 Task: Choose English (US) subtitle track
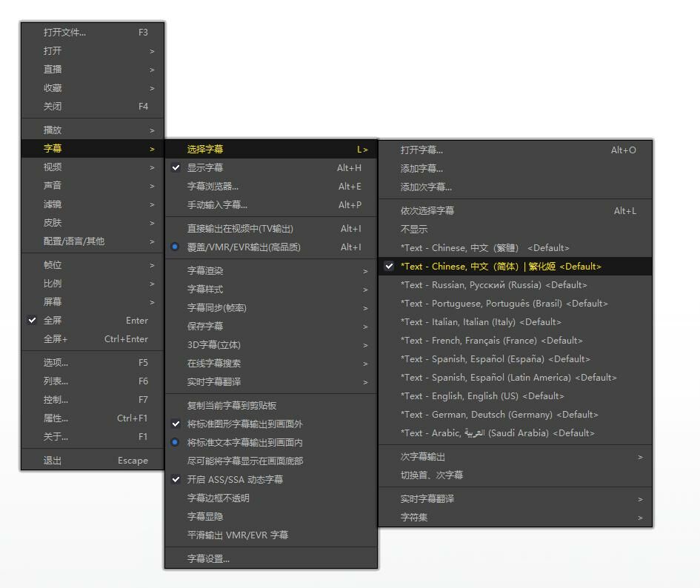pos(482,396)
